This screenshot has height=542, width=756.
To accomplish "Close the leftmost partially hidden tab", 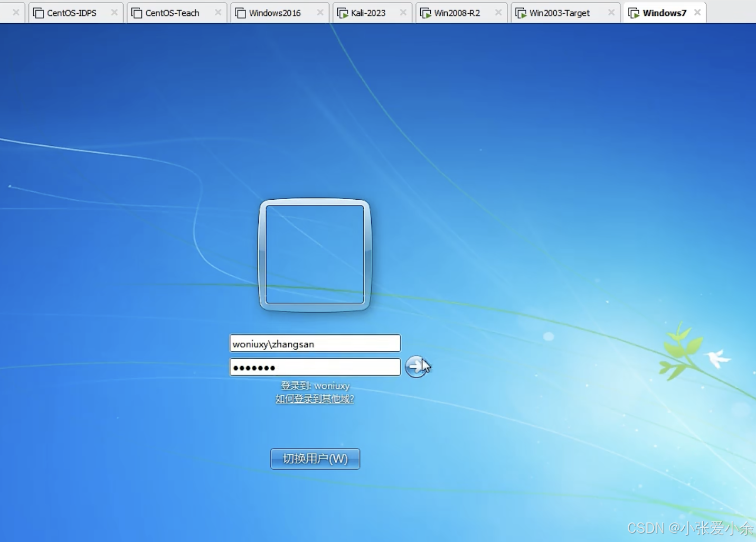I will pos(16,12).
